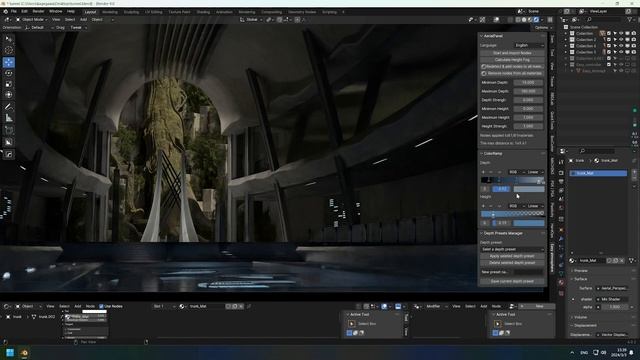Click the New preset name input field
The image size is (640, 360).
tap(529, 272)
